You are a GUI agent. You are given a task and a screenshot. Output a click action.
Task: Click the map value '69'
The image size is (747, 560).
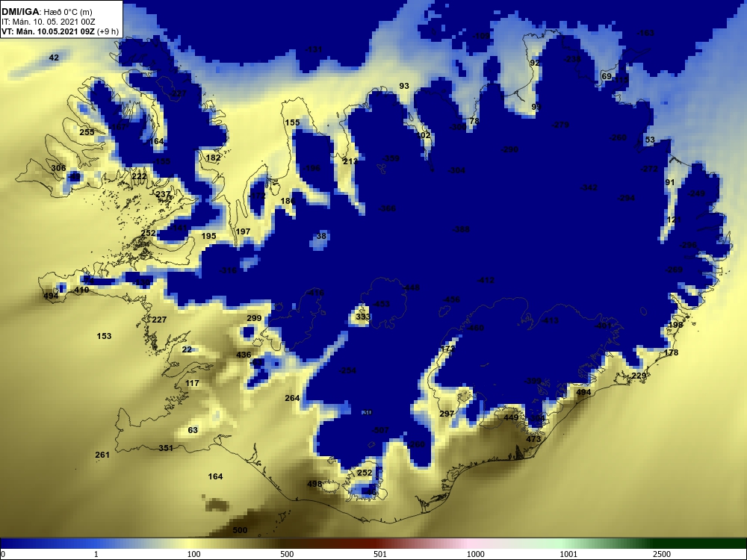click(607, 76)
